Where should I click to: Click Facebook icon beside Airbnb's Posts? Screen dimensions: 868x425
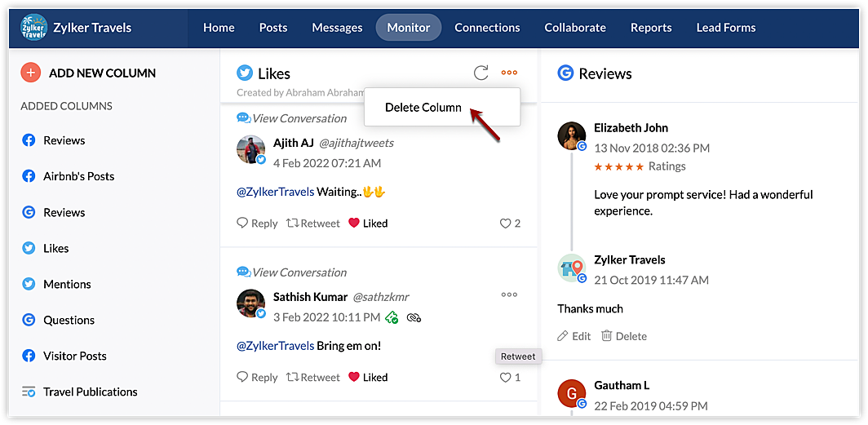point(29,176)
